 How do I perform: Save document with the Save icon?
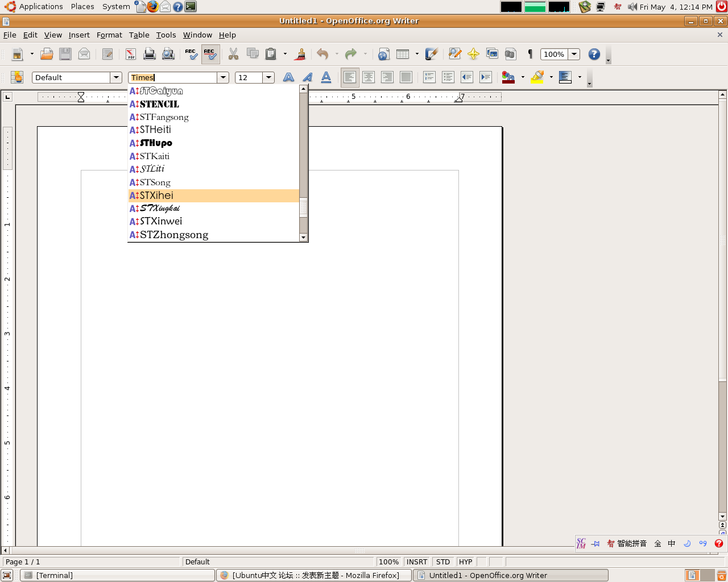pyautogui.click(x=65, y=54)
